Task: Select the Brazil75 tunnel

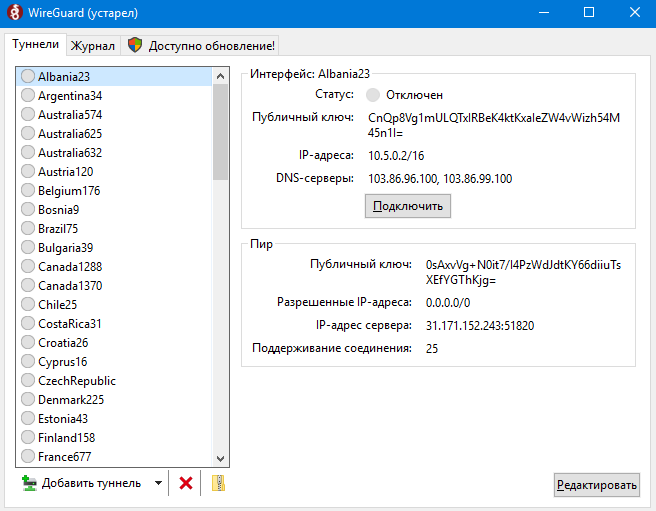Action: click(x=114, y=229)
